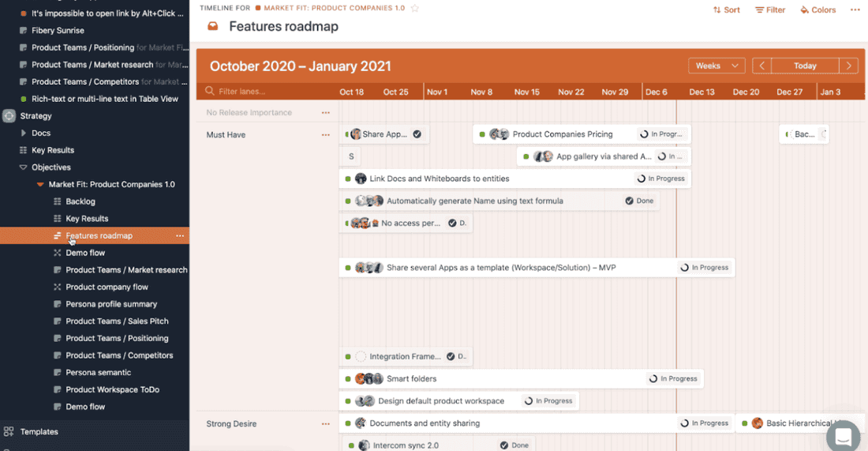Open the Filter options
This screenshot has width=868, height=451.
[770, 10]
